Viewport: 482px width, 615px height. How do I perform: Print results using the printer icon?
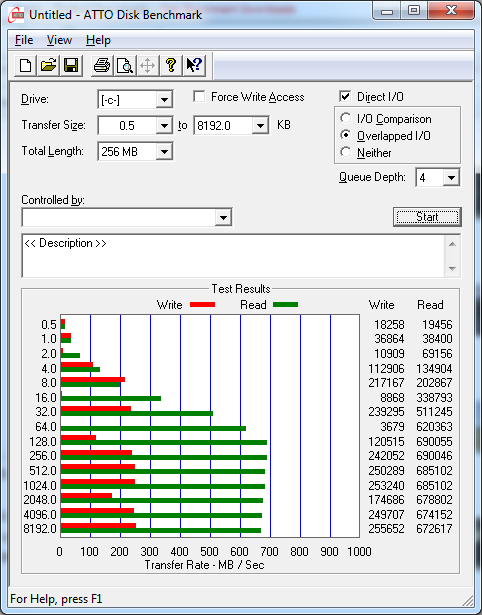pyautogui.click(x=102, y=65)
